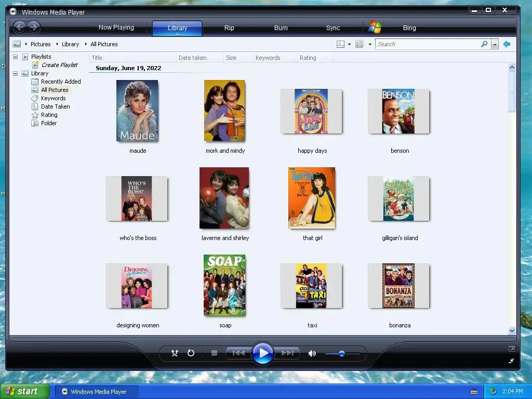Select the maude picture thumbnail
Screen dimensions: 532x399
coord(137,111)
